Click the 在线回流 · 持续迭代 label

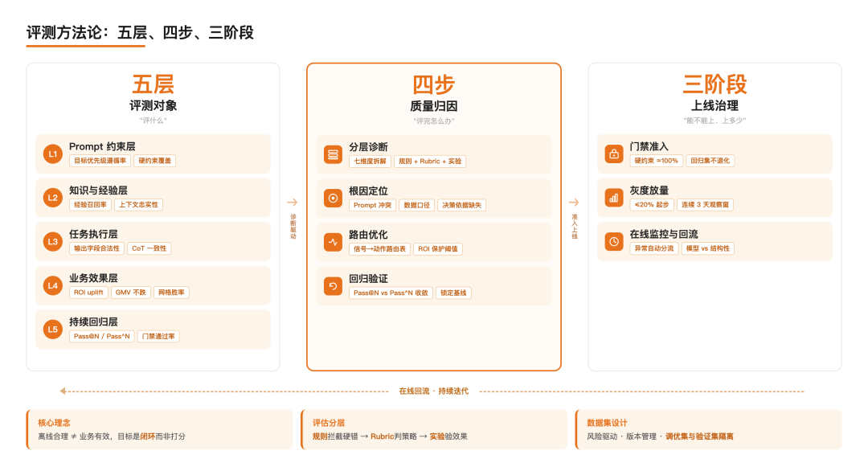433,391
